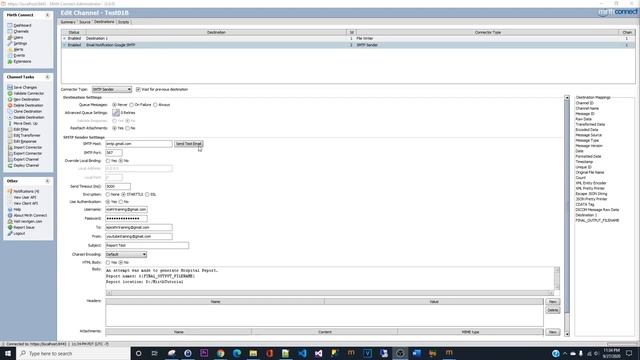640x360 pixels.
Task: Select Queue Messages Never radio
Action: (114, 105)
